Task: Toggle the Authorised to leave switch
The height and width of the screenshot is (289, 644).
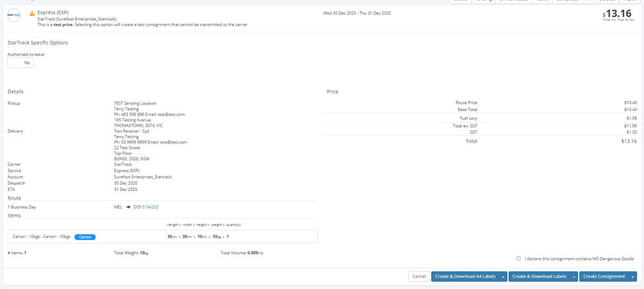Action: pyautogui.click(x=20, y=63)
